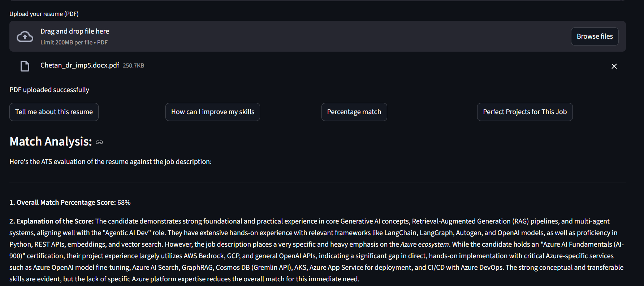Click the cloud upload icon
Viewport: 644px width, 286px height.
(25, 36)
